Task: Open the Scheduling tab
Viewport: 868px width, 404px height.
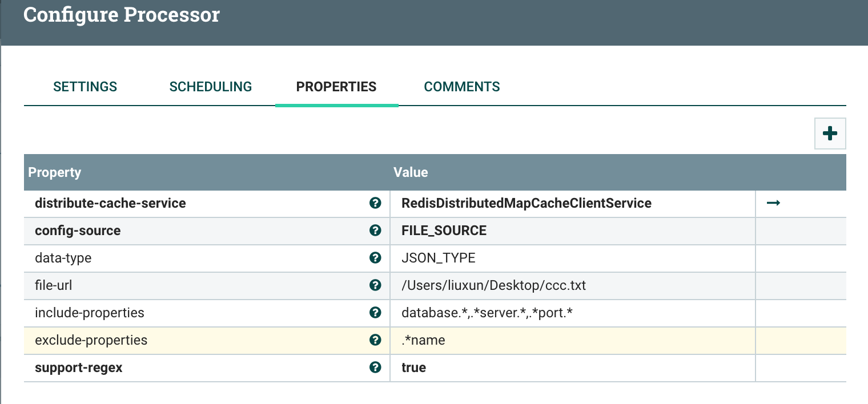Action: pos(211,87)
